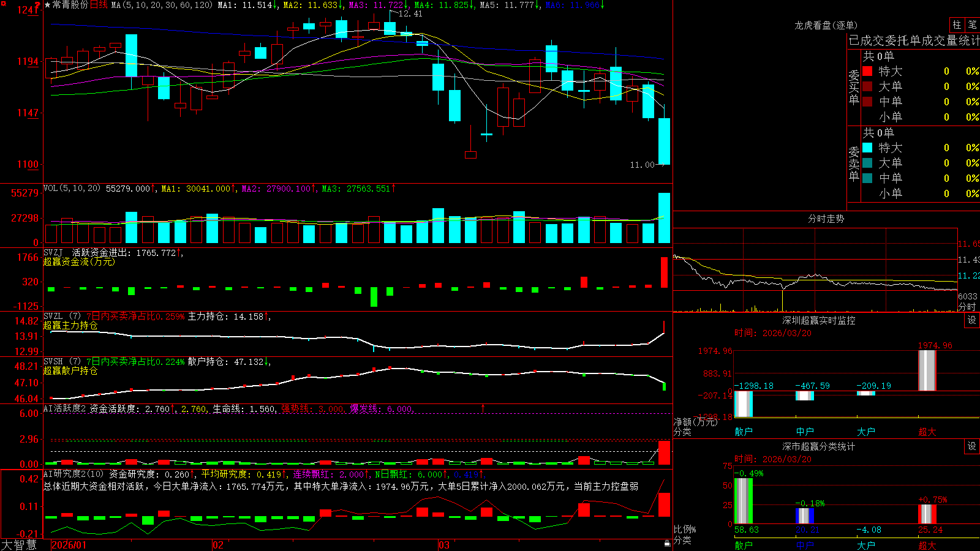This screenshot has height=551, width=980.
Task: Click the SVSH 散户持仓 indicator label
Action: [x=157, y=362]
